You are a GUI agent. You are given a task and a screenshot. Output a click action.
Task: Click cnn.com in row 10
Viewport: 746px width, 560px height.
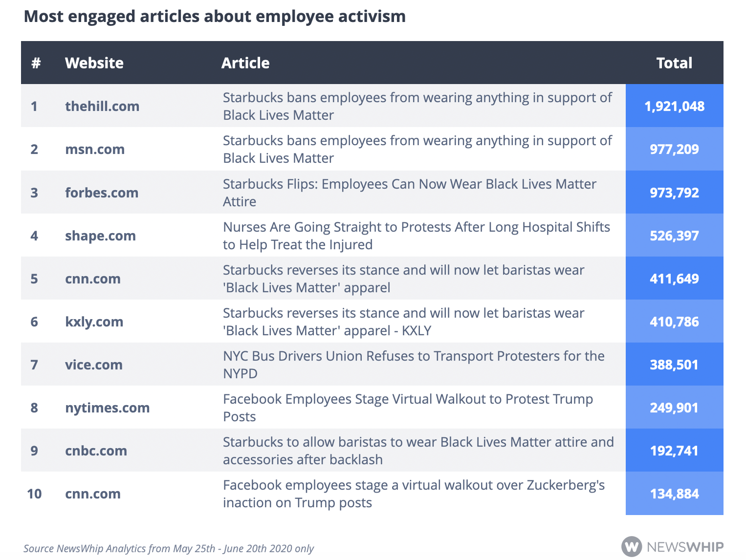93,494
